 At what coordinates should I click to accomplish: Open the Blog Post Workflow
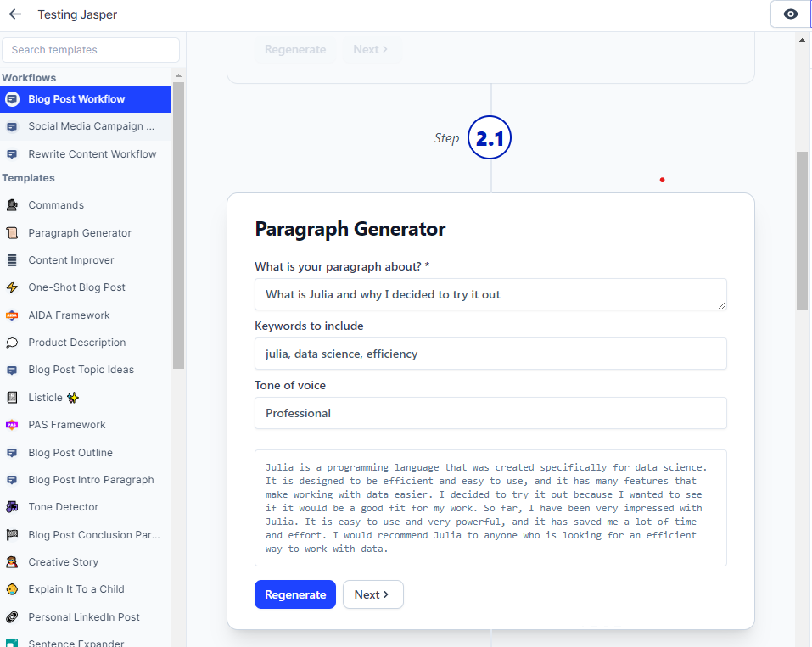tap(86, 99)
